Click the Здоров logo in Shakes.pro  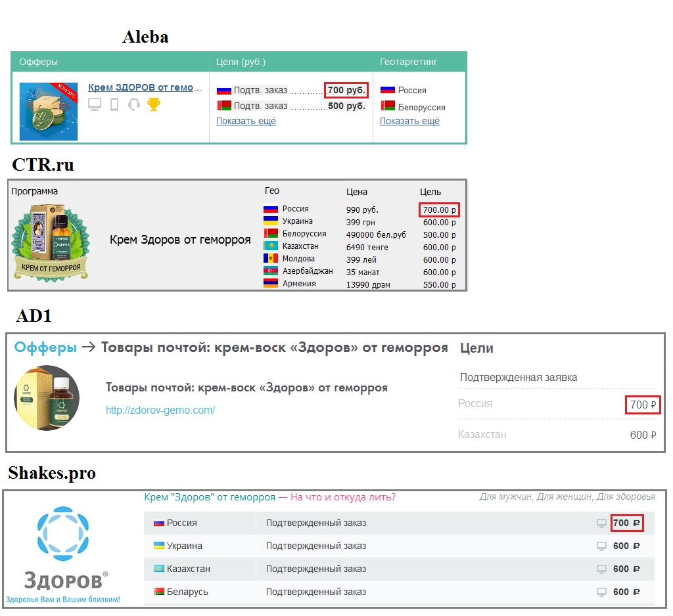(63, 555)
